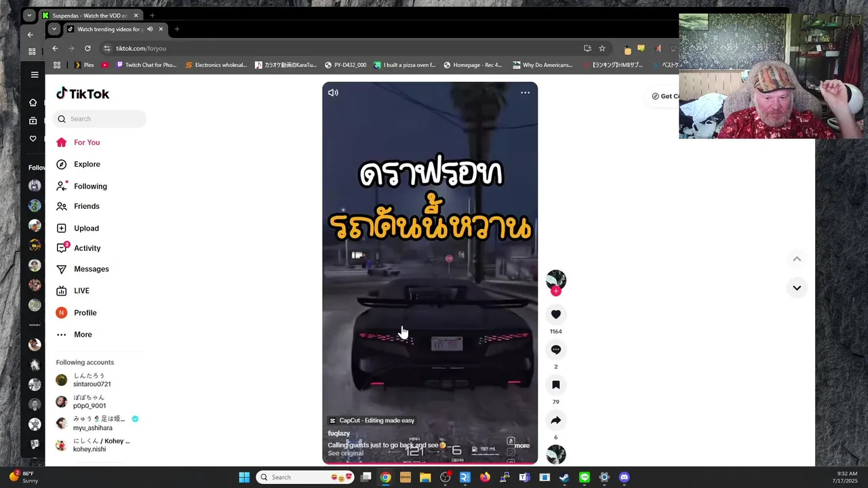
Task: Open the fuqlazy username on the video
Action: (x=338, y=433)
